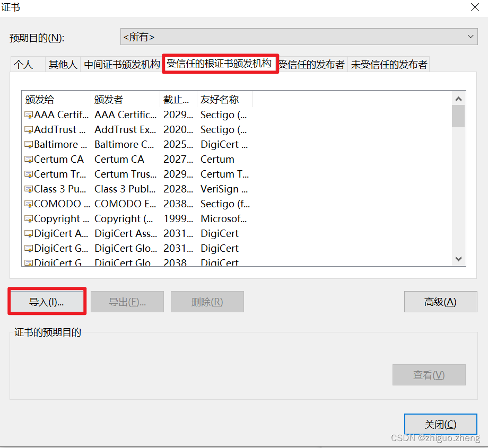The height and width of the screenshot is (448, 488).
Task: Open the 中间证书颁发机构 tab
Action: pyautogui.click(x=121, y=64)
